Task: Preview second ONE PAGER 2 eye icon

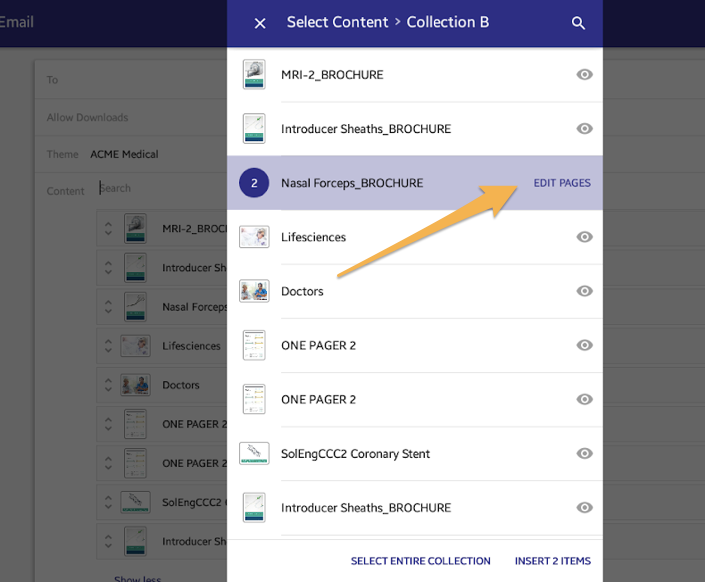Action: (584, 399)
